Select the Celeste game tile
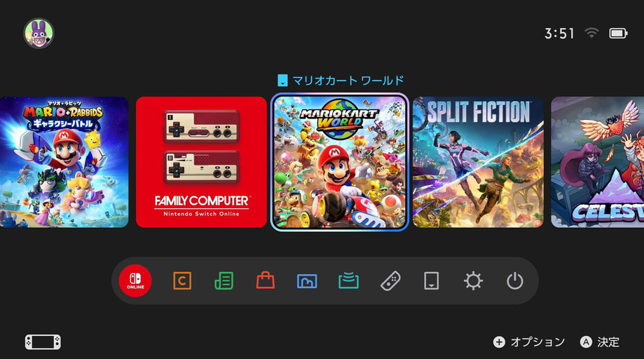This screenshot has height=359, width=644. 598,162
